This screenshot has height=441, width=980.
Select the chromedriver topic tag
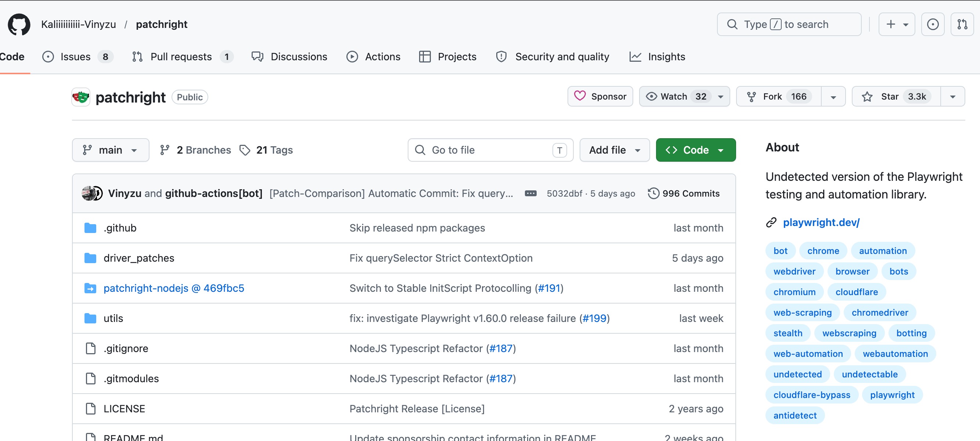tap(880, 312)
